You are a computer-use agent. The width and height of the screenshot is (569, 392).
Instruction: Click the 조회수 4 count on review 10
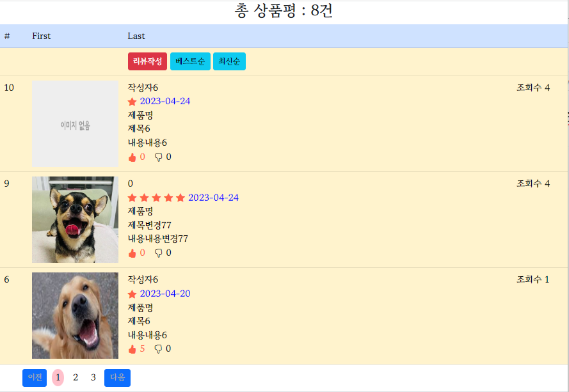[x=533, y=88]
